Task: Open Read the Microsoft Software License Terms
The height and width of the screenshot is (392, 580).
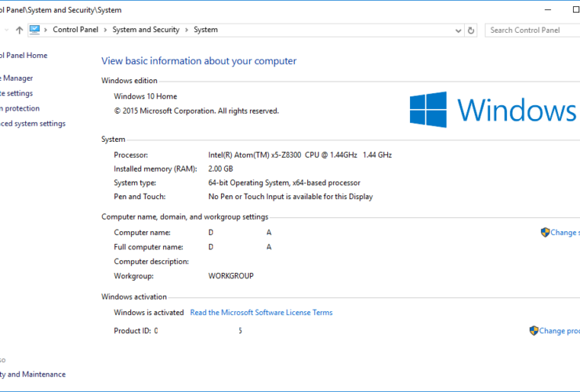Action: click(261, 312)
